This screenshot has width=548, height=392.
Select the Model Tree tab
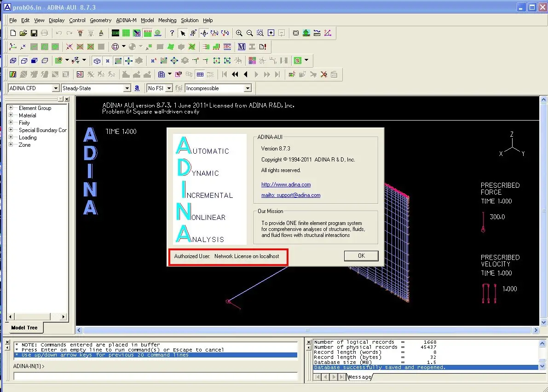pos(24,328)
